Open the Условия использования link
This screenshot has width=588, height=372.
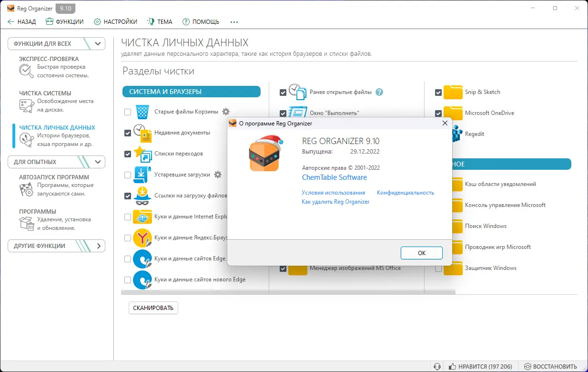click(334, 193)
